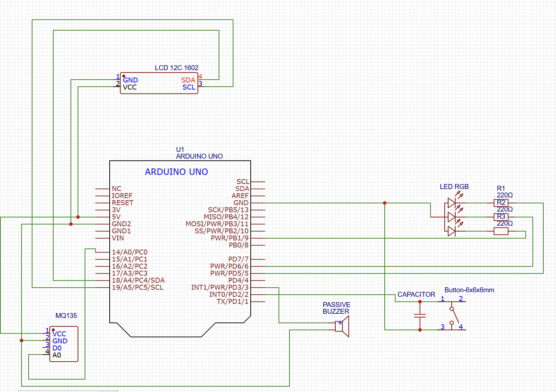Viewport: 556px width, 392px height.
Task: Click the LED RGB text label
Action: [454, 186]
